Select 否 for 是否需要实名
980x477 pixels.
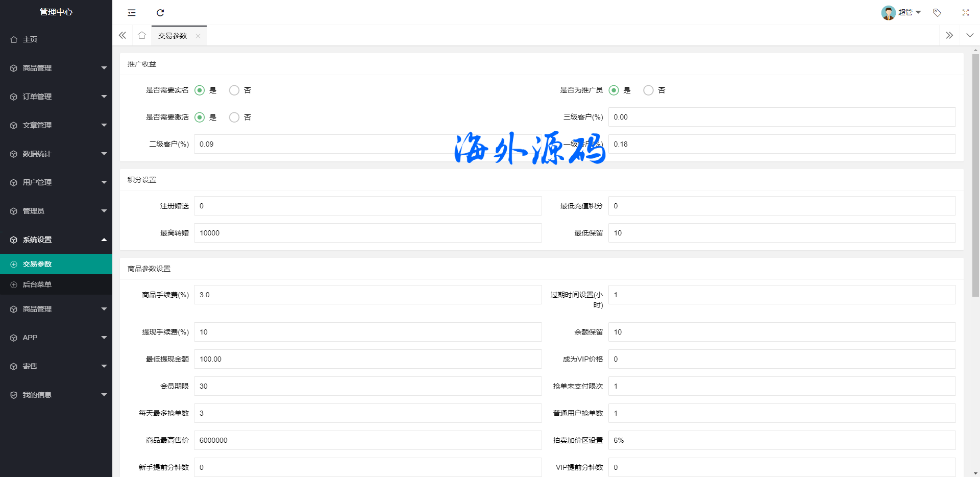click(x=234, y=90)
